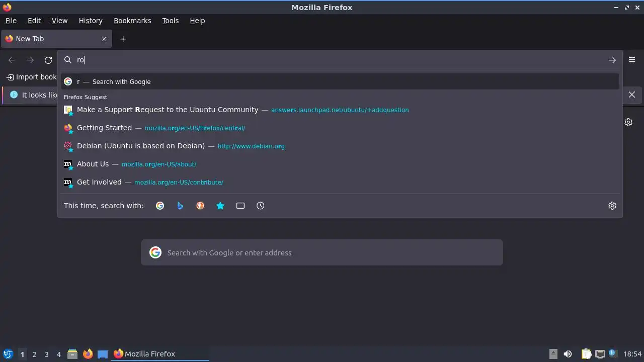Open new tab page personalize gear
This screenshot has width=644, height=362.
point(628,122)
